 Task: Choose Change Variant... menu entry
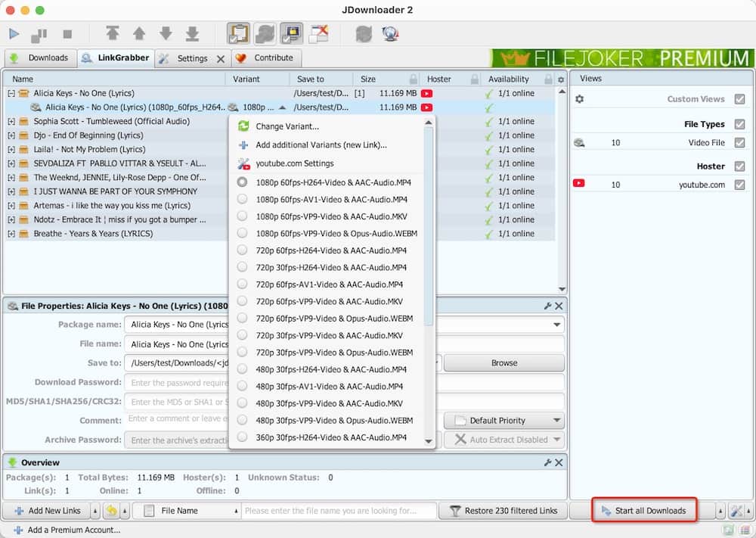[328, 126]
